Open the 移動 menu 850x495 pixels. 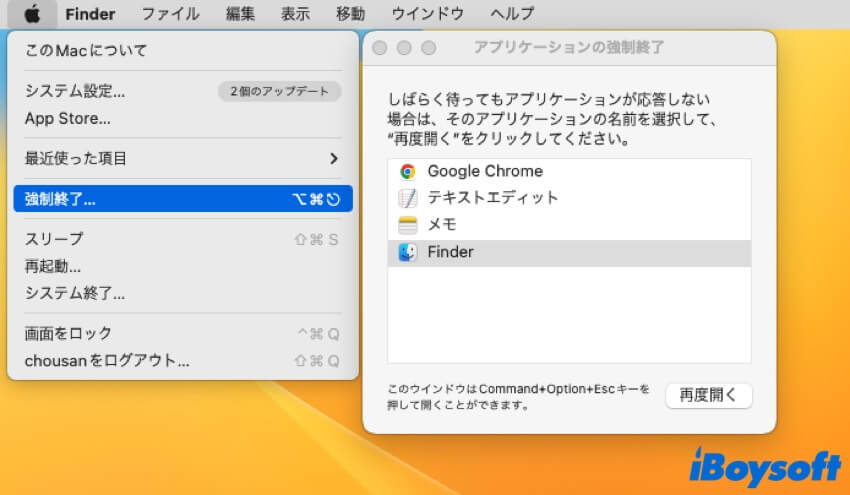pyautogui.click(x=351, y=14)
